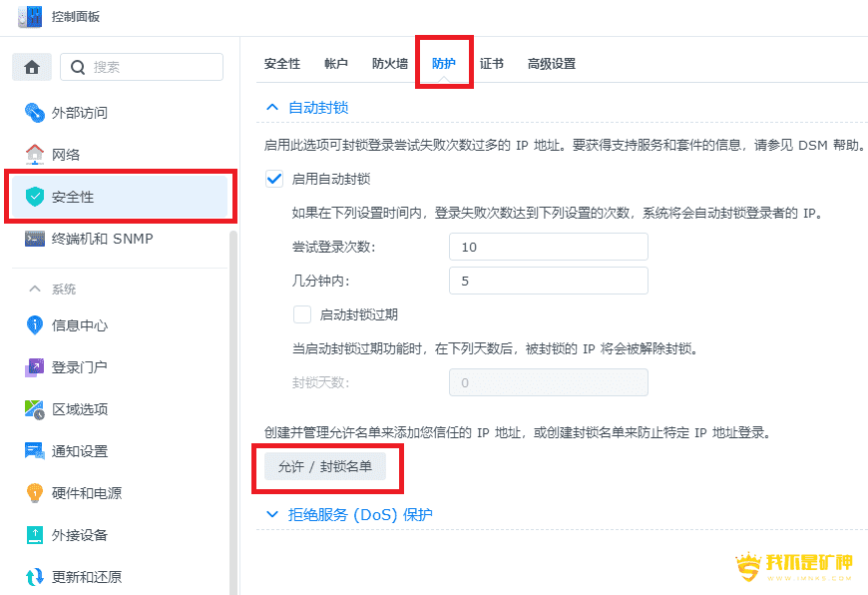Select the 终端机和 SNMP terminal icon
868x595 pixels.
(35, 239)
